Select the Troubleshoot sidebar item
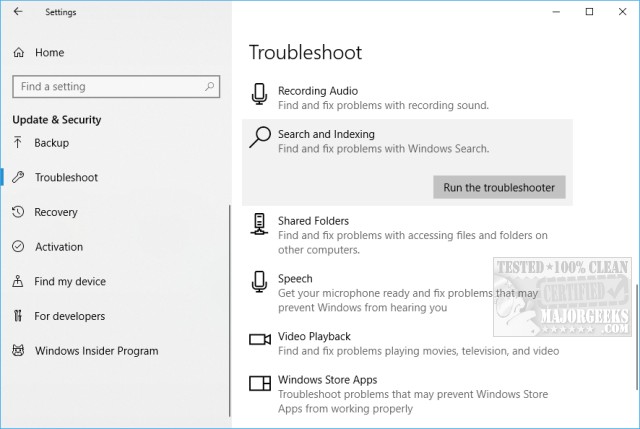 [66, 178]
